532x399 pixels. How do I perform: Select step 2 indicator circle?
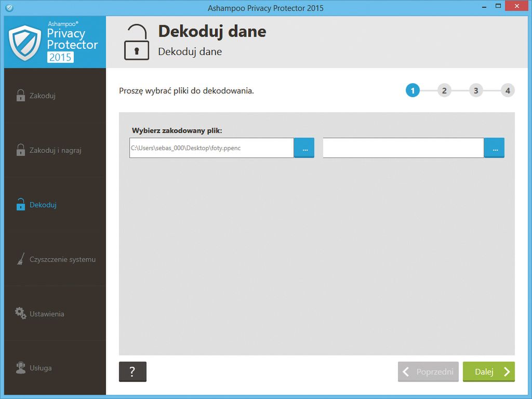(x=444, y=90)
